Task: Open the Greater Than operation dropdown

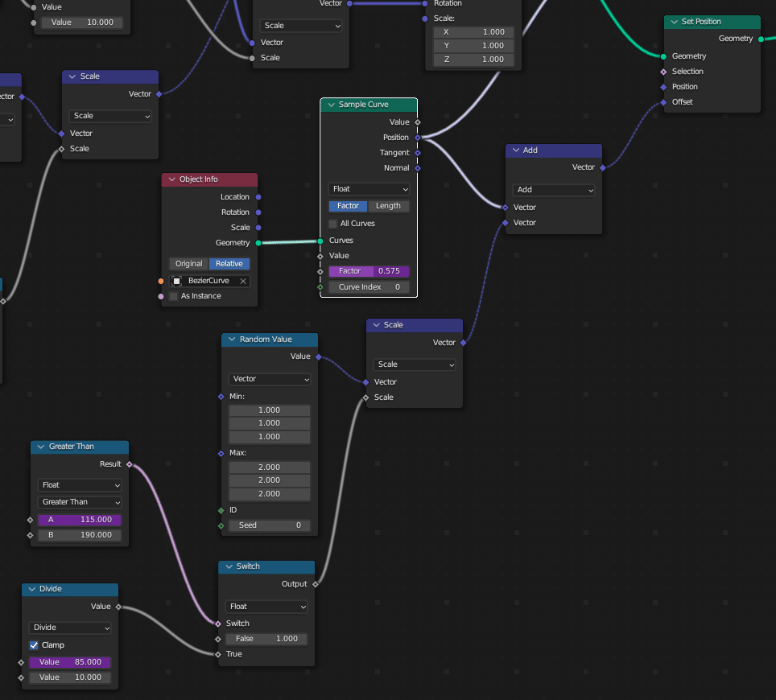Action: click(80, 502)
